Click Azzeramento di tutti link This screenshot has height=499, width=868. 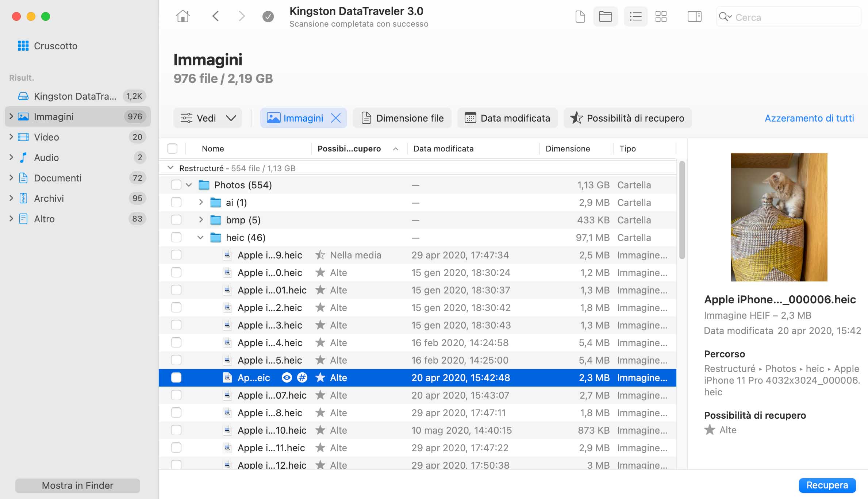click(809, 118)
